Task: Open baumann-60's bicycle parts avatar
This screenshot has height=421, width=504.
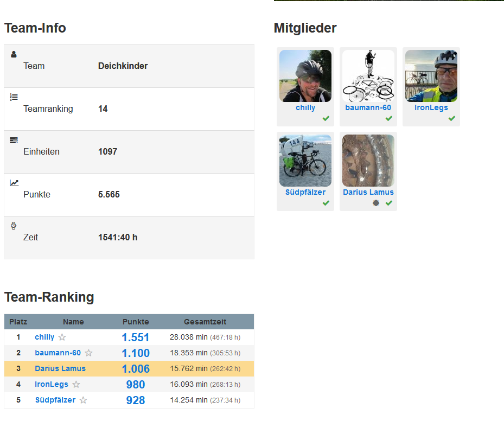Action: pyautogui.click(x=368, y=76)
